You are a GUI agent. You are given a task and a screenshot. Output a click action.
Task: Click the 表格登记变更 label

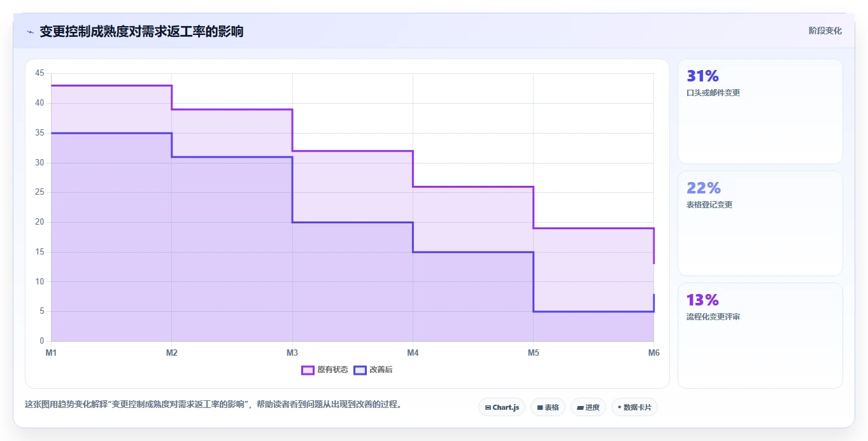click(x=709, y=205)
